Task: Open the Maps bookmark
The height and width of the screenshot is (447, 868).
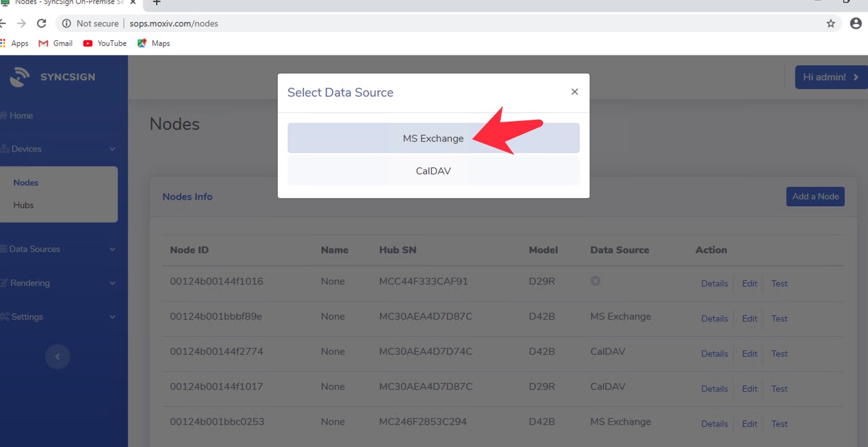Action: [154, 43]
